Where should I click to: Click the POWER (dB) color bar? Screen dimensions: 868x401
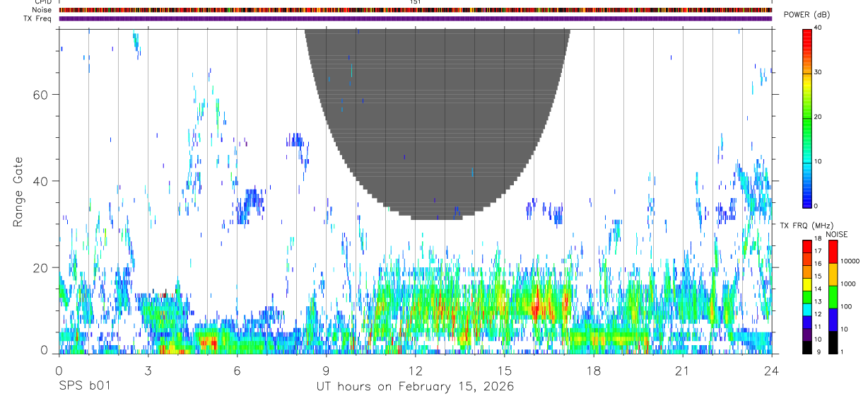pos(807,117)
